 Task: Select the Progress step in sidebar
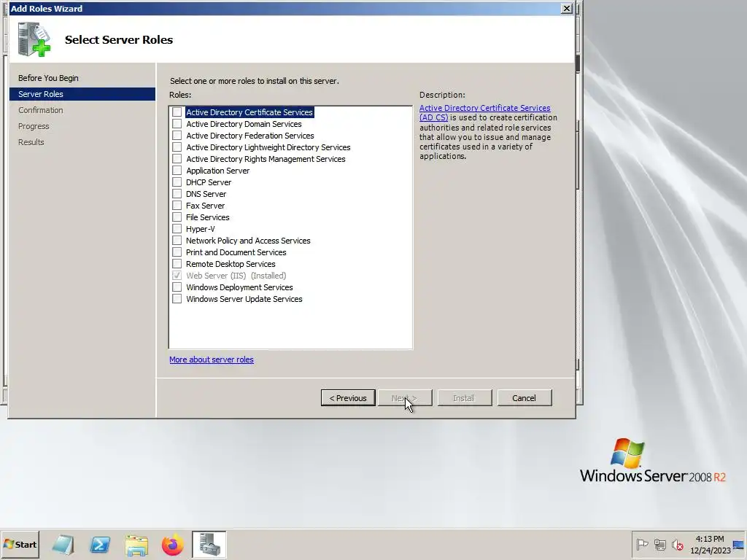tap(34, 126)
